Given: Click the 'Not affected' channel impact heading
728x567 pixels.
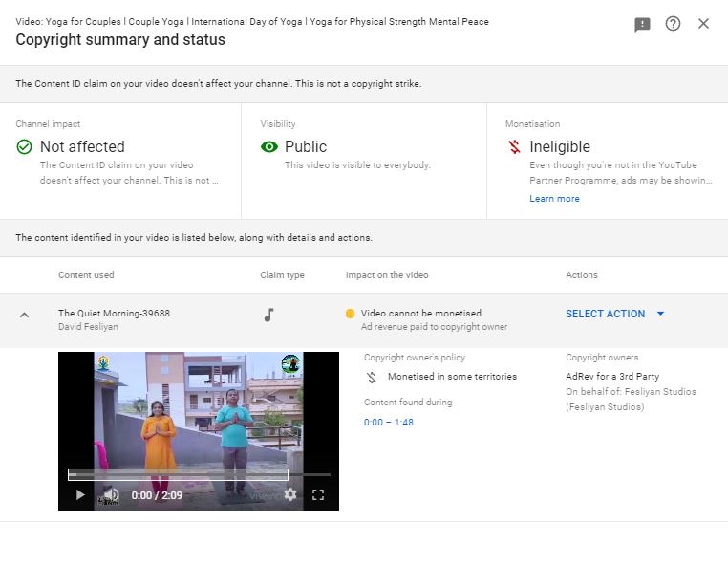Looking at the screenshot, I should [82, 147].
